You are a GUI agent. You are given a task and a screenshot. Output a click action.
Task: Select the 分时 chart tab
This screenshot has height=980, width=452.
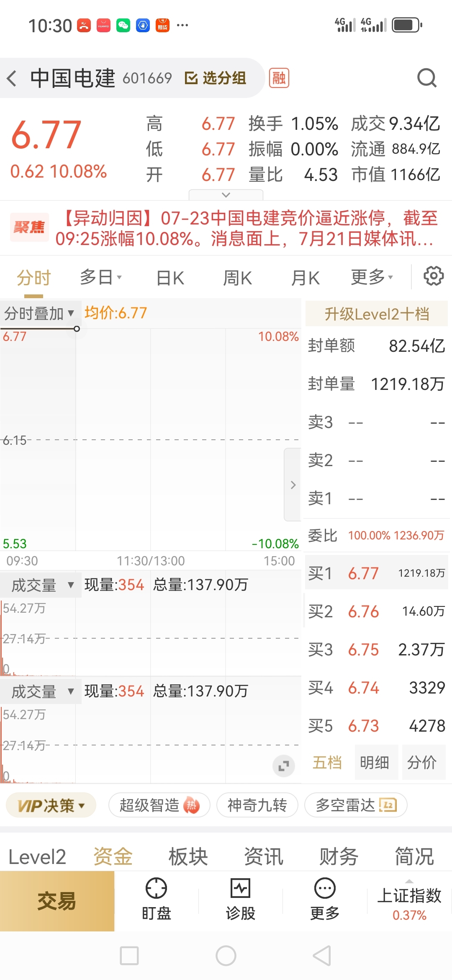click(x=33, y=278)
